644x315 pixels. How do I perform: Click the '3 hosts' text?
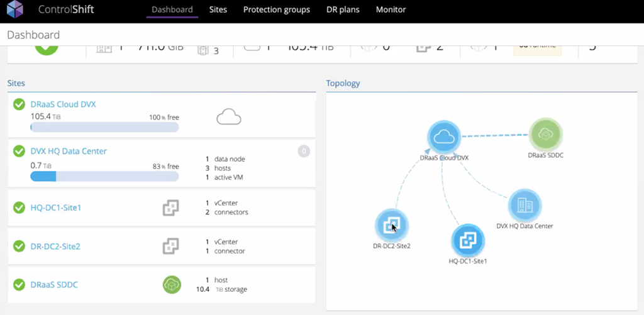[218, 169]
